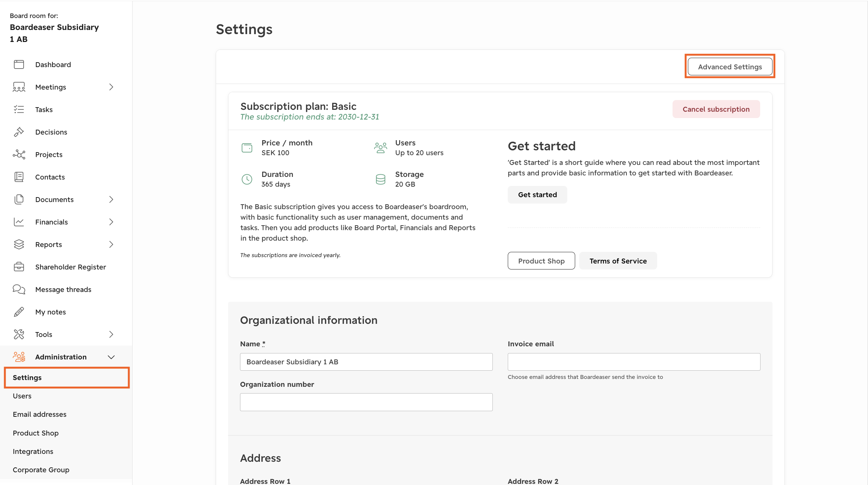Image resolution: width=868 pixels, height=485 pixels.
Task: Select Projects in the sidebar
Action: coord(49,154)
